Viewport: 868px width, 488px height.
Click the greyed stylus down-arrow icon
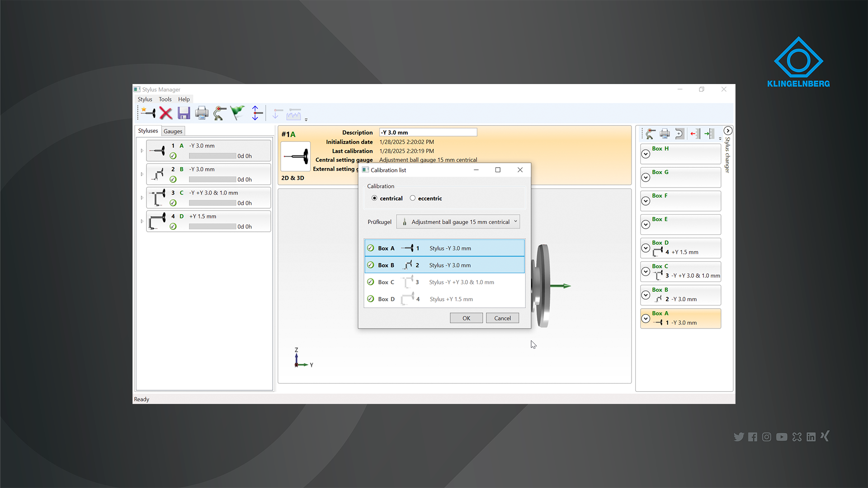click(277, 113)
